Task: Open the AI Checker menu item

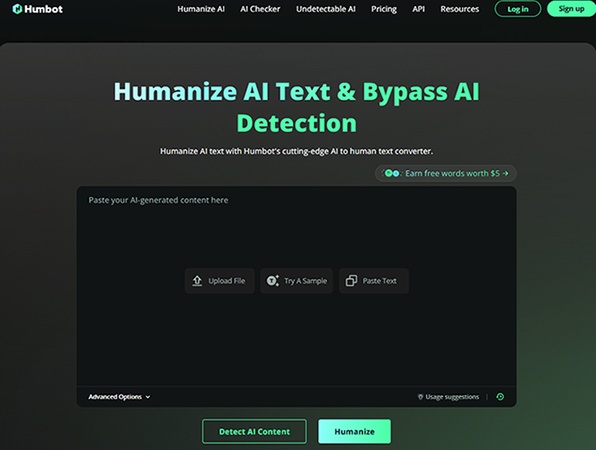Action: [260, 9]
